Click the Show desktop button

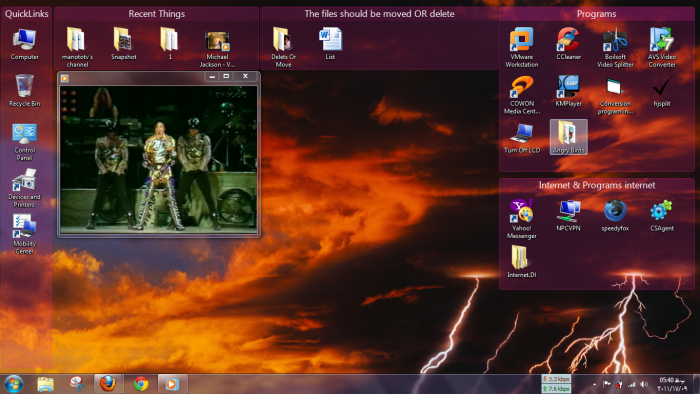click(x=696, y=384)
